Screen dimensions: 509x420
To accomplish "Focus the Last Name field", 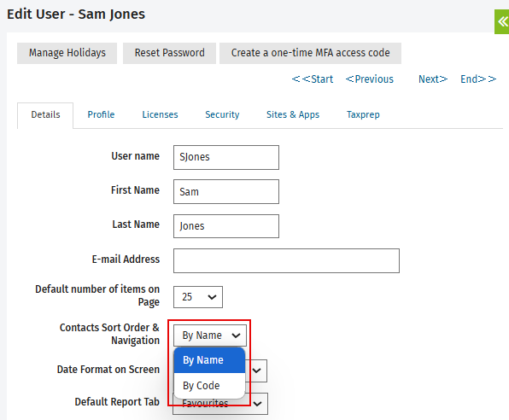I will tap(226, 226).
